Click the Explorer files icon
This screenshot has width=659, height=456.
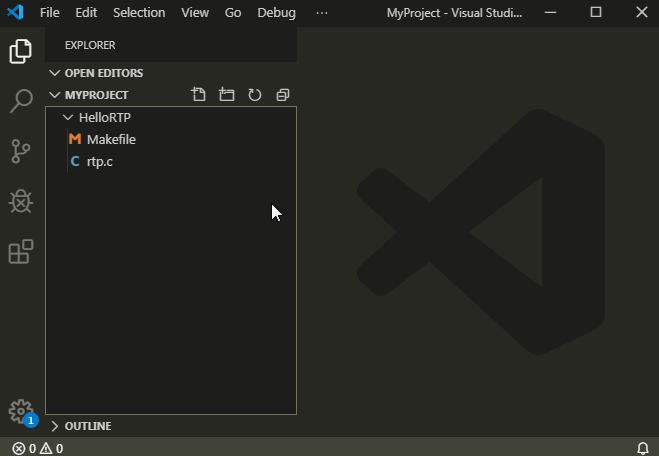(x=21, y=51)
